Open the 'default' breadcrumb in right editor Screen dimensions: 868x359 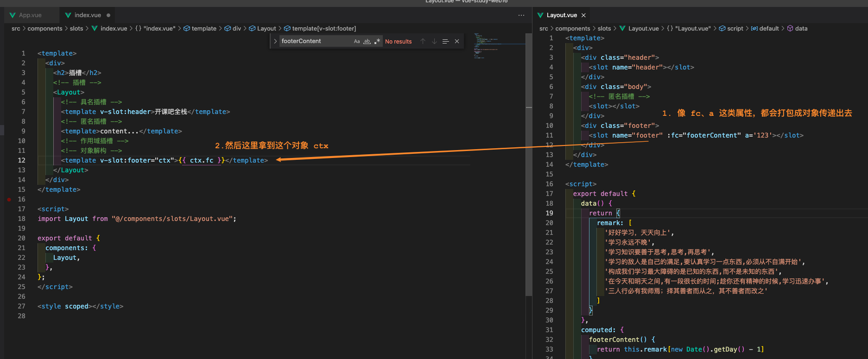click(765, 28)
